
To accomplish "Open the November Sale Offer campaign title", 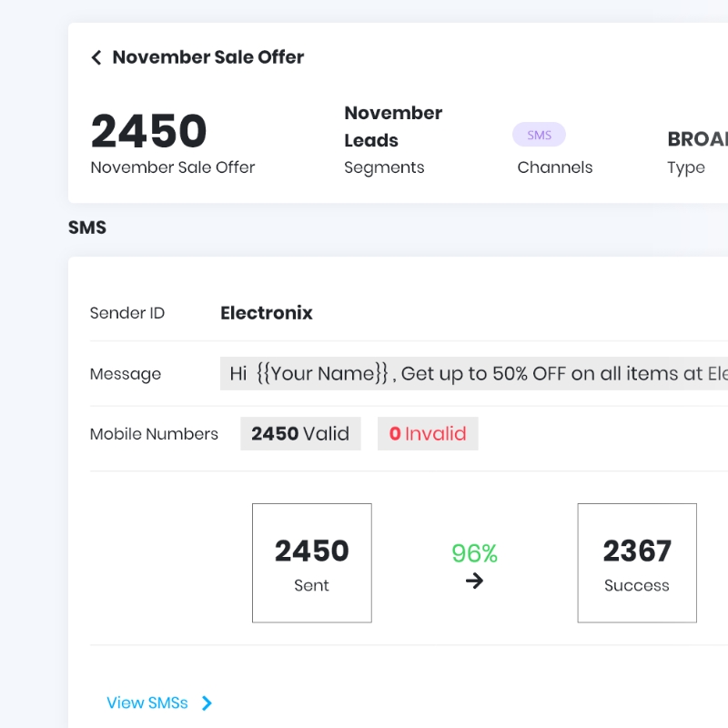I will tap(207, 57).
